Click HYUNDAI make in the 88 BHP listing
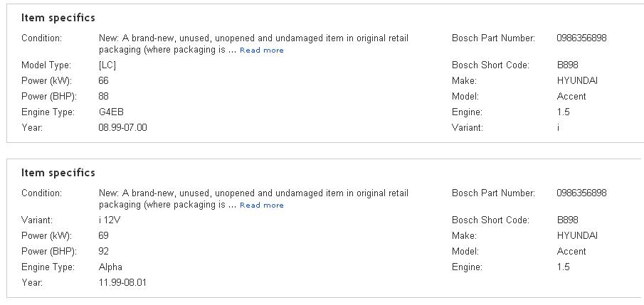644x305 pixels. click(x=577, y=81)
